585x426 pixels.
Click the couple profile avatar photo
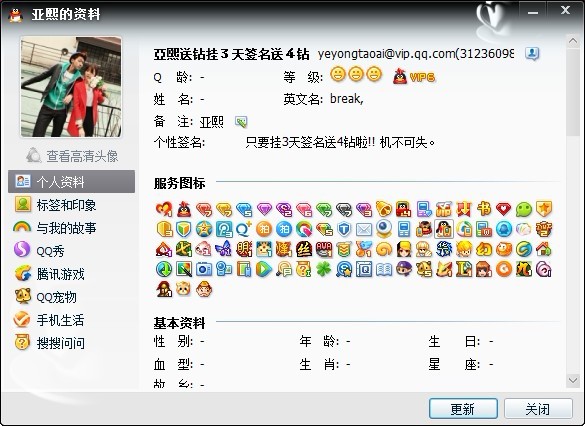(71, 87)
